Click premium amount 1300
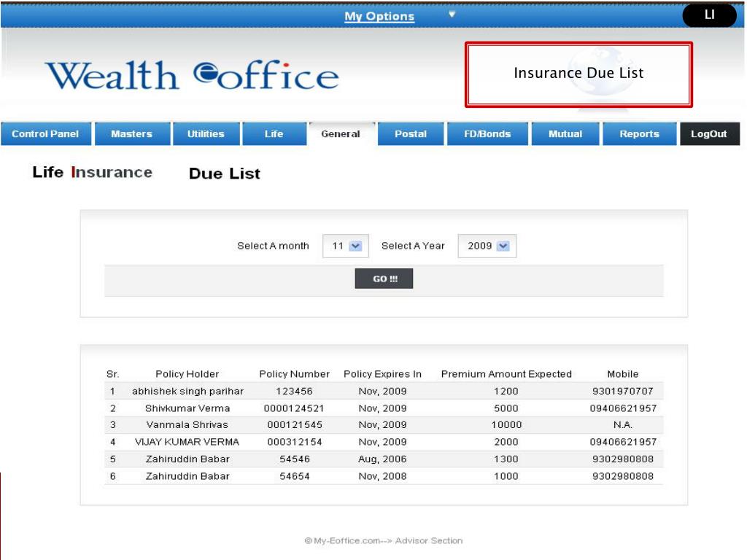 (506, 459)
